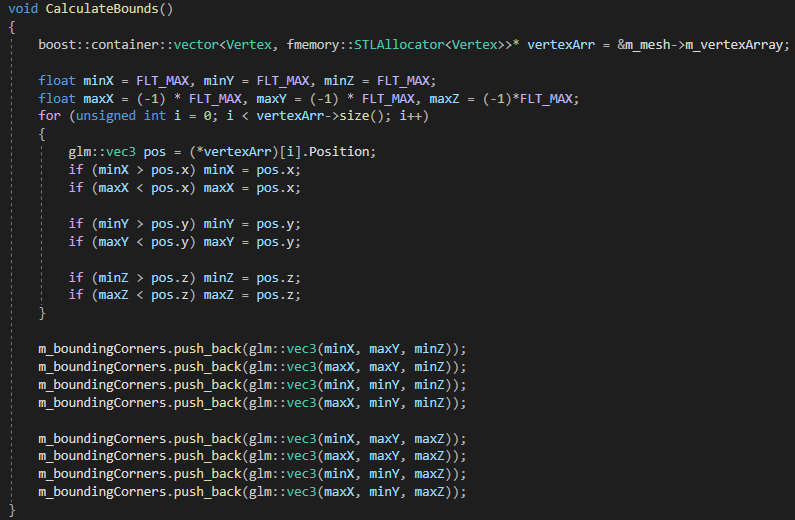The width and height of the screenshot is (795, 520).
Task: Click push_back line with vec3(maxX, maxY, maxZ)
Action: click(252, 456)
